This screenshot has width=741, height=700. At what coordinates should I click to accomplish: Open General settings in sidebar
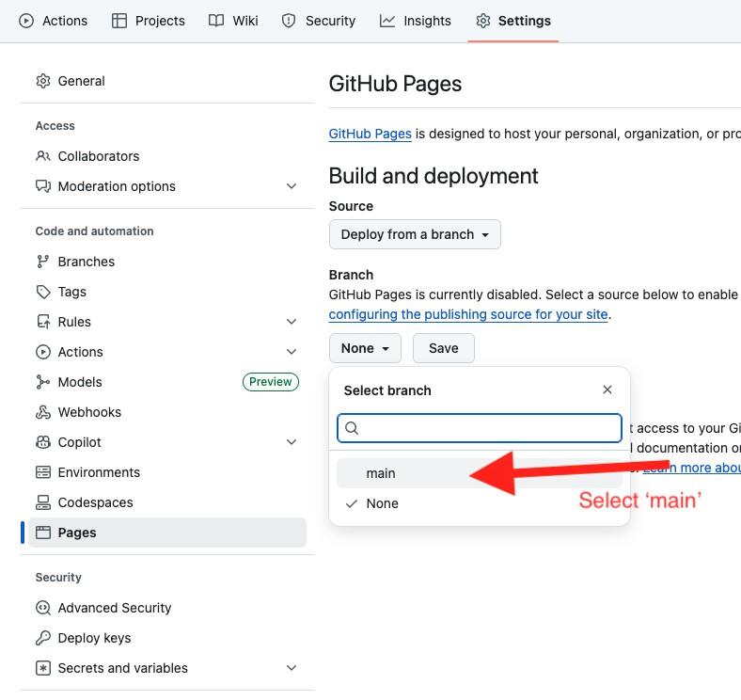tap(167, 81)
